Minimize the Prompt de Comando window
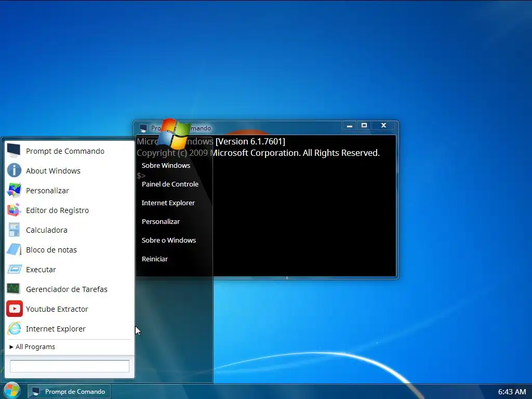 (x=350, y=126)
